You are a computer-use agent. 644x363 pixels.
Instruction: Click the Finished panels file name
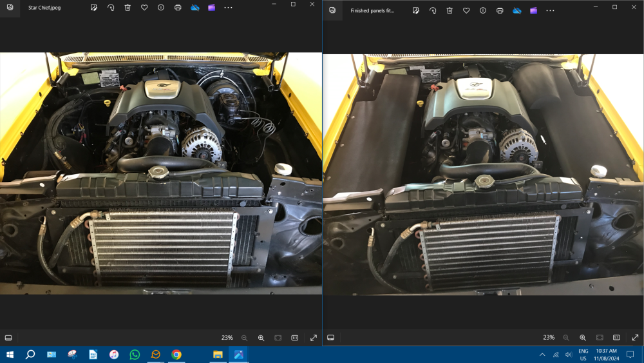372,11
